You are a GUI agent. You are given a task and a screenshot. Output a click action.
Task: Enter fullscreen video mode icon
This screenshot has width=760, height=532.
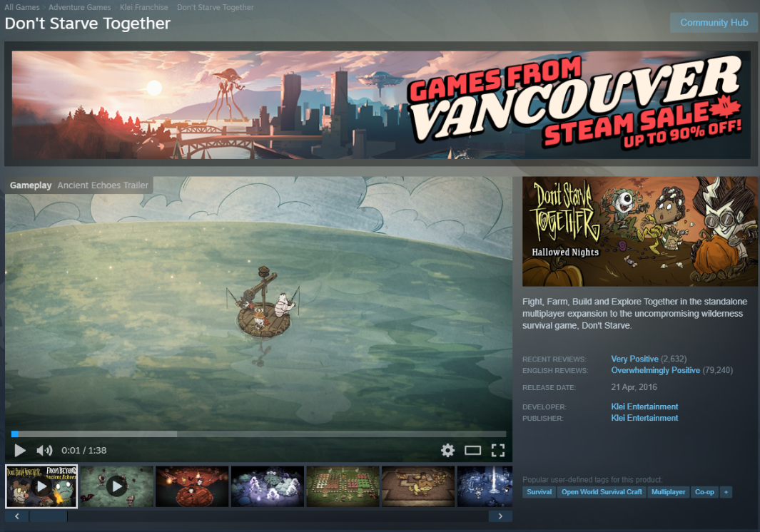click(498, 451)
